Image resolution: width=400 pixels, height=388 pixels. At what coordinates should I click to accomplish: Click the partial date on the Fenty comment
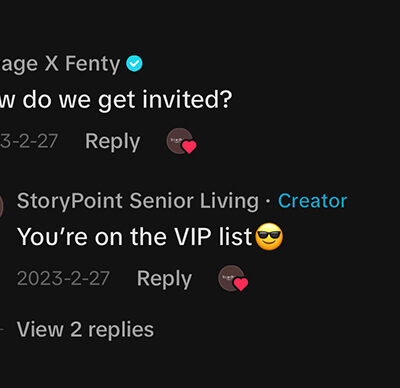pyautogui.click(x=29, y=141)
